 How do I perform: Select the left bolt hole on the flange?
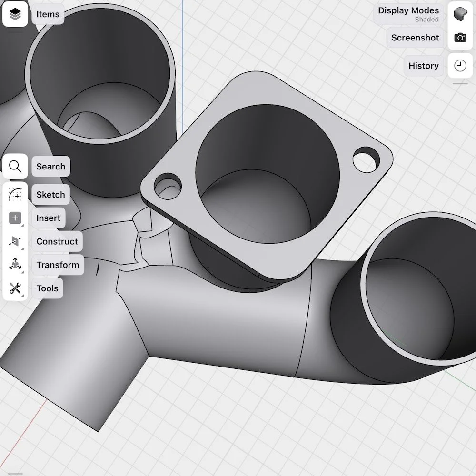click(168, 187)
